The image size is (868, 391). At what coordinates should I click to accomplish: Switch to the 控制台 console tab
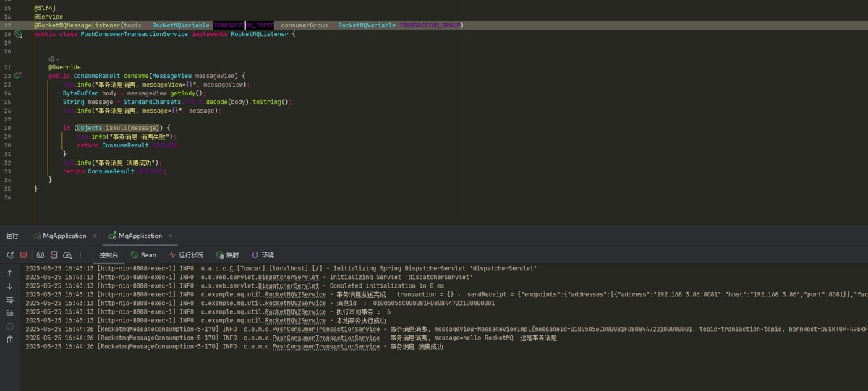(109, 255)
